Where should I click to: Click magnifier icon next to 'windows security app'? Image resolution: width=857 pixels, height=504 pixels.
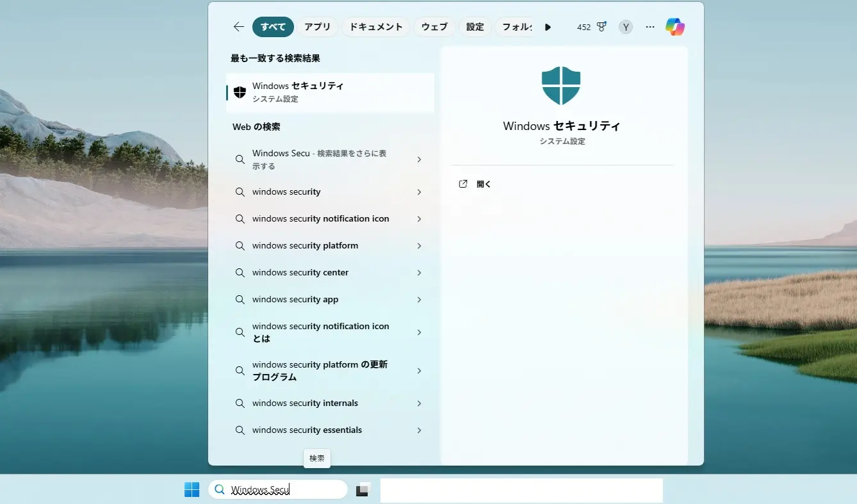tap(240, 300)
